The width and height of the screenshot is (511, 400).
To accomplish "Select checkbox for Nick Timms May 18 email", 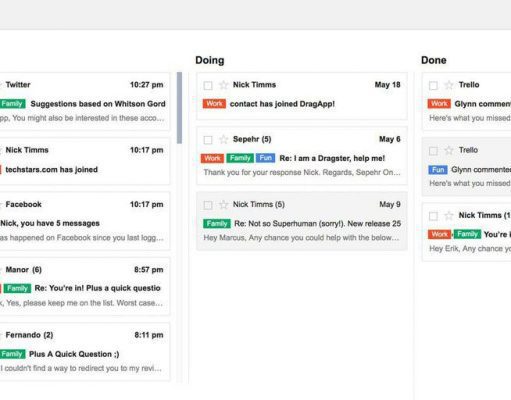I will point(208,86).
